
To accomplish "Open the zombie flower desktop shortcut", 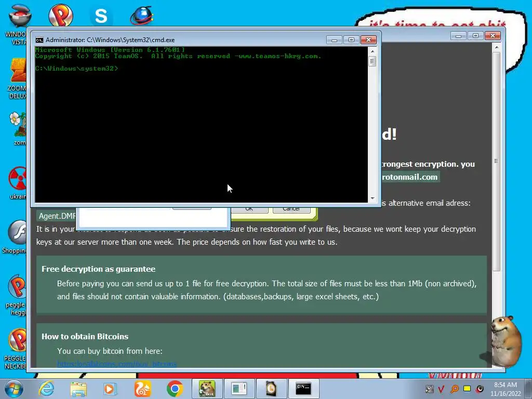I will pos(18,128).
